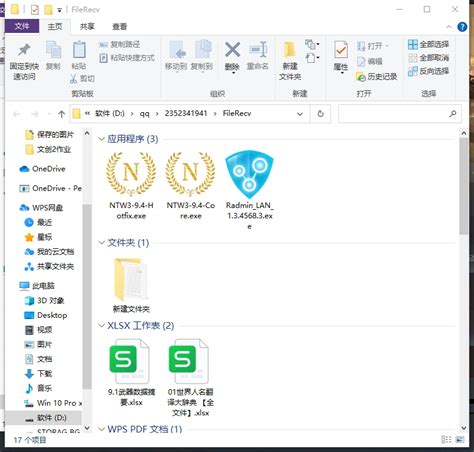Open Win 10 Pro drive in sidebar

coord(53,403)
